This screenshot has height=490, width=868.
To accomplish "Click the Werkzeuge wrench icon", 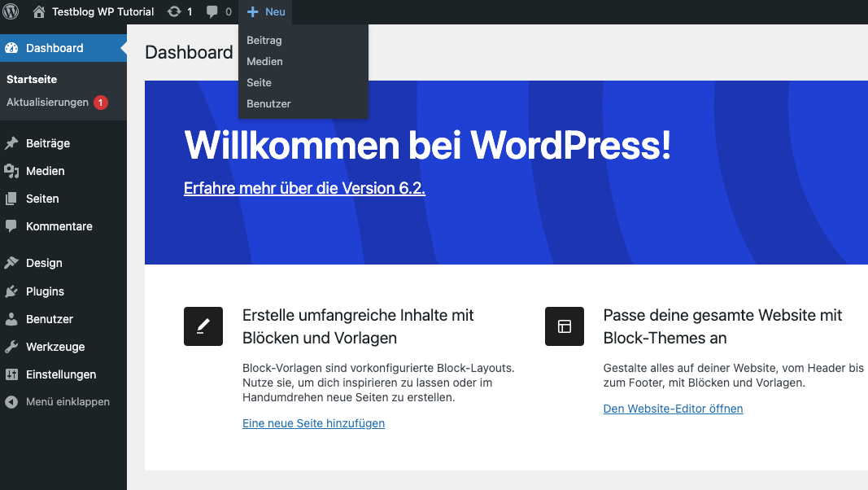I will [11, 347].
